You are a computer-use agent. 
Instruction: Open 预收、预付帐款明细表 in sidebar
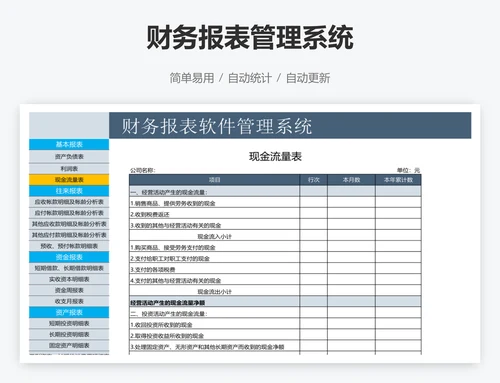69,246
